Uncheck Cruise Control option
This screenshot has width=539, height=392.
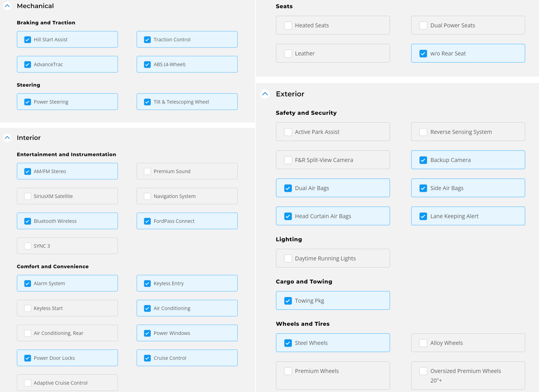click(147, 358)
